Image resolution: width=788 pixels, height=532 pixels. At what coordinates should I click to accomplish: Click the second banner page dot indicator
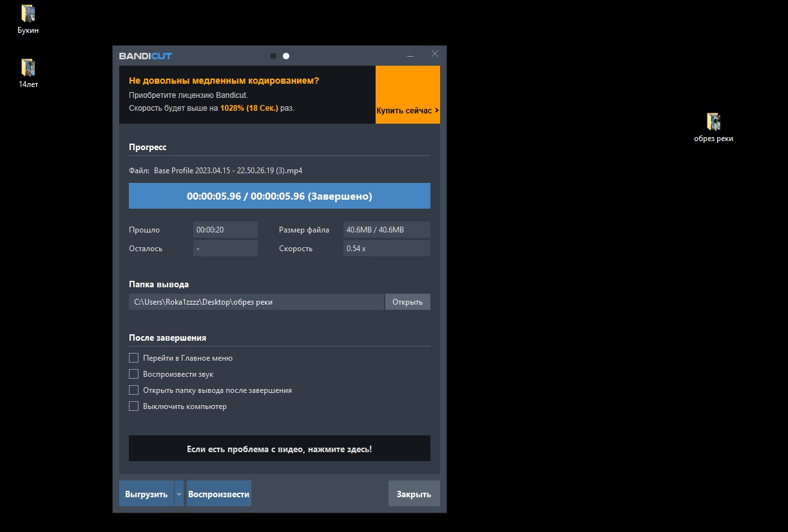point(286,56)
